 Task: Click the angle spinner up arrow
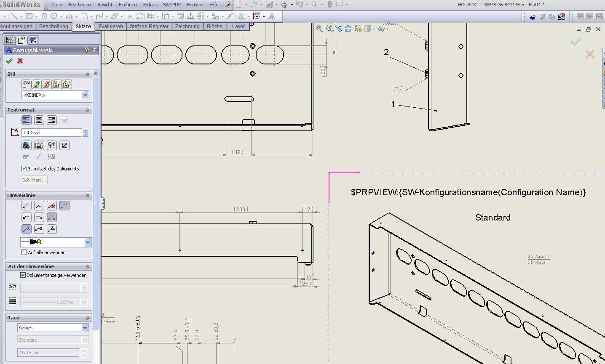pyautogui.click(x=86, y=130)
